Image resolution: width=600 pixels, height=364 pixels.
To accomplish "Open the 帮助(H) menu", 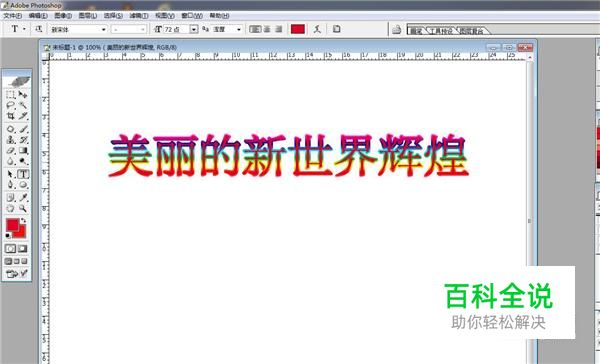I will 219,16.
